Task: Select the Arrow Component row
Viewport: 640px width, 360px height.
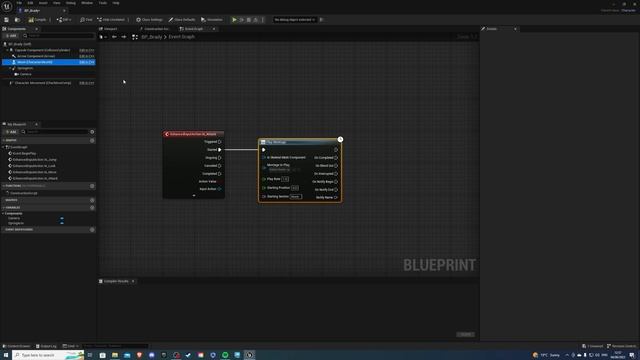Action: tap(36, 56)
